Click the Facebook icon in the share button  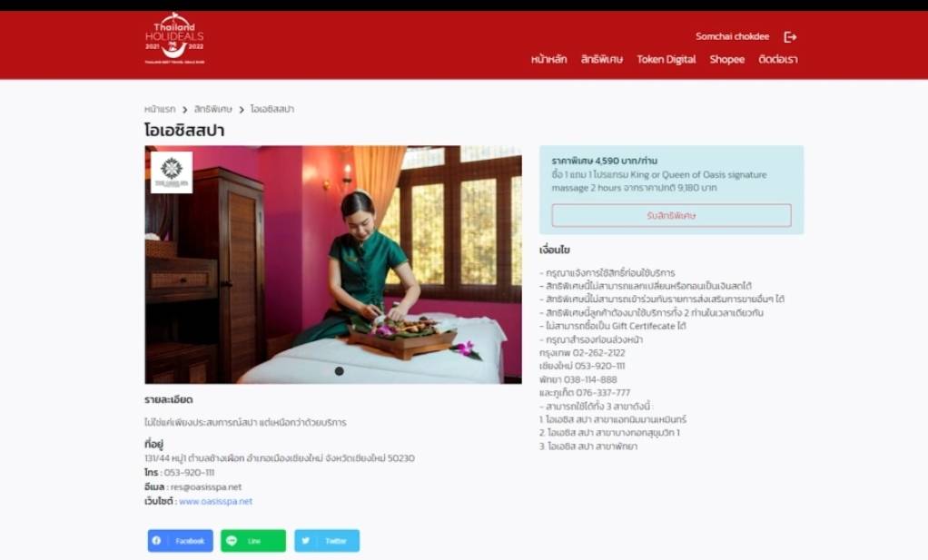(x=156, y=540)
